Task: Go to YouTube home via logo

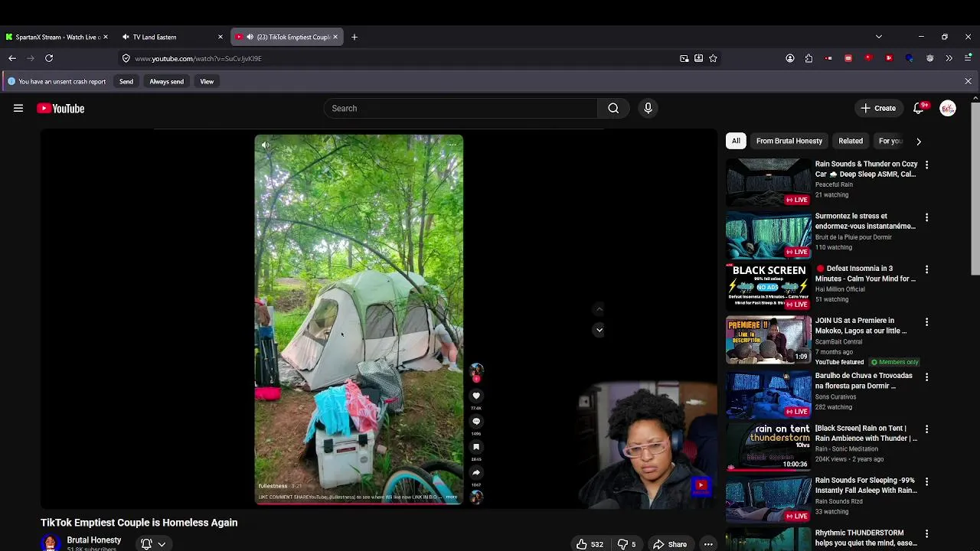Action: [60, 109]
